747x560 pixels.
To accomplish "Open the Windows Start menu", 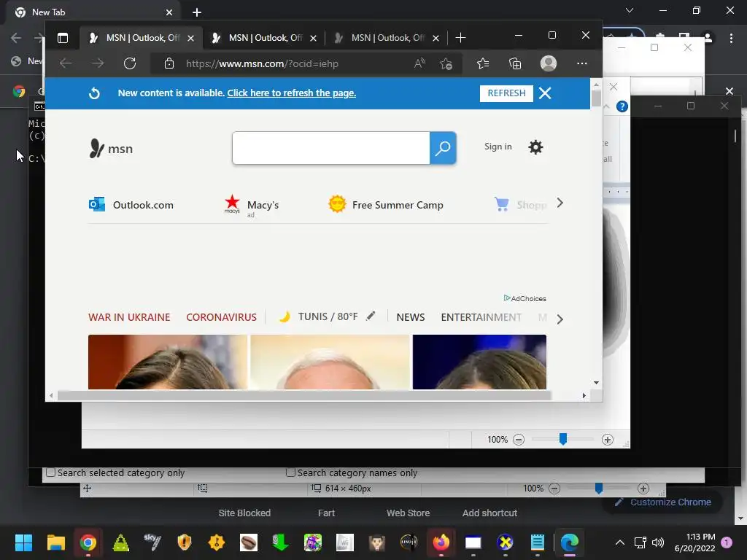I will coord(23,542).
